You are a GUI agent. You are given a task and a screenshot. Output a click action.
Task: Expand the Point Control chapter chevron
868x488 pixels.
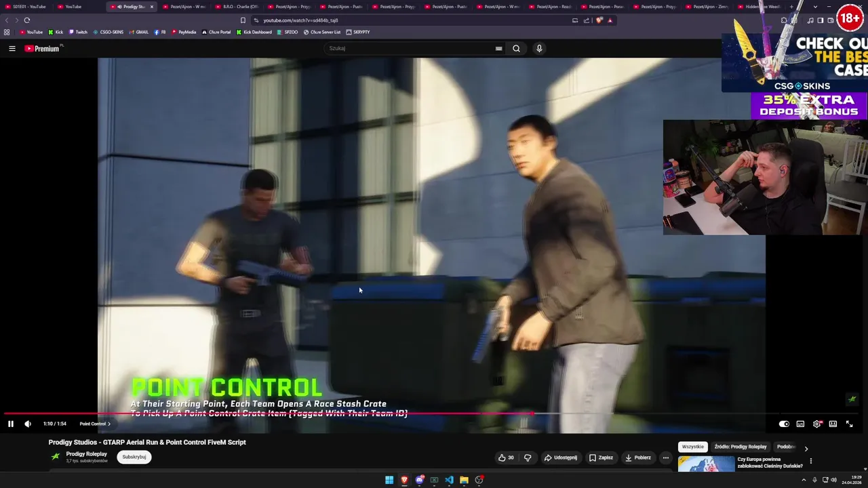pos(108,424)
